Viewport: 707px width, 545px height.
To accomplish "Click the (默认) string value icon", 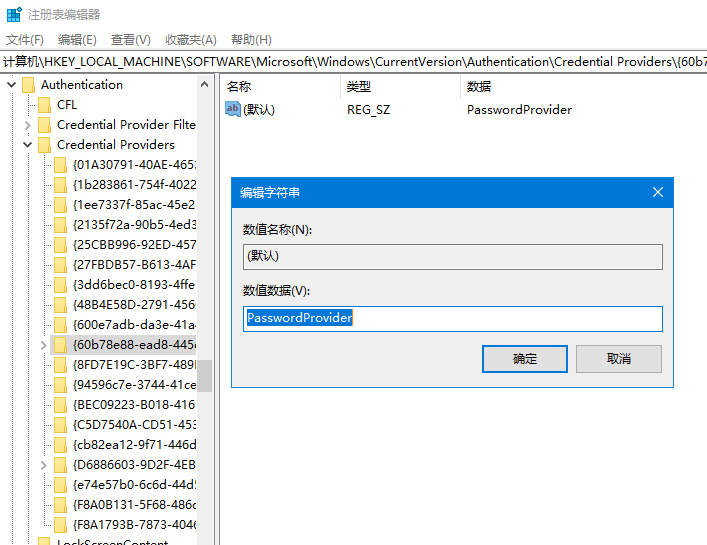I will coord(233,109).
